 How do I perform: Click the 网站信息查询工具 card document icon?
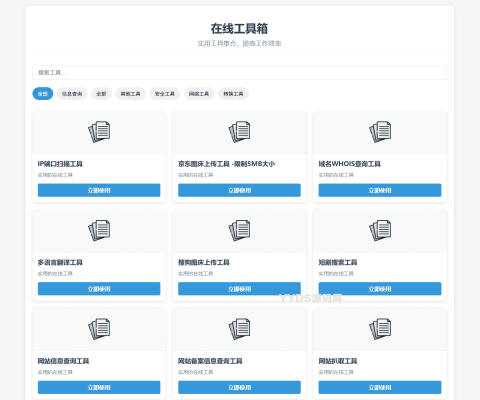(99, 329)
